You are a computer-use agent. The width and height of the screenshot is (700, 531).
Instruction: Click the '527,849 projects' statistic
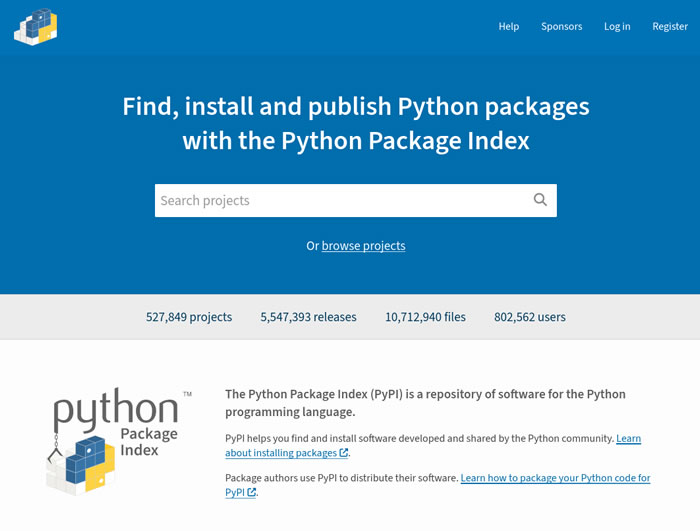(189, 317)
